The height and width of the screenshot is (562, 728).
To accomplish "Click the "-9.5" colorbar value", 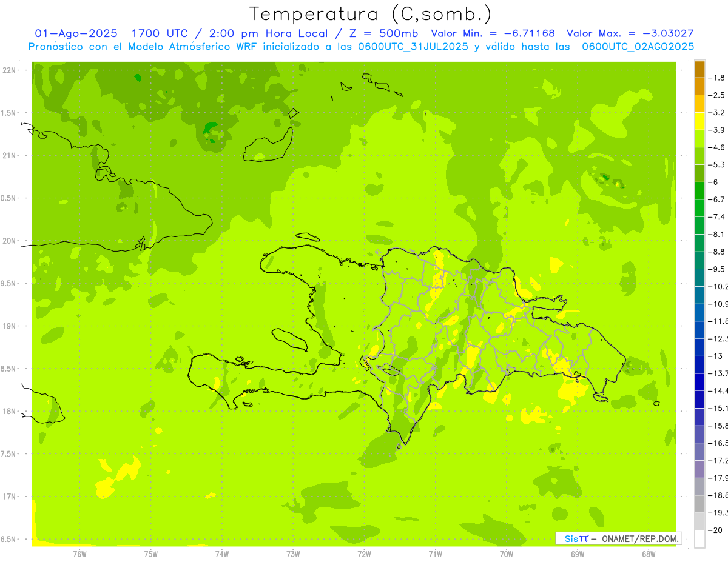I will click(x=718, y=269).
